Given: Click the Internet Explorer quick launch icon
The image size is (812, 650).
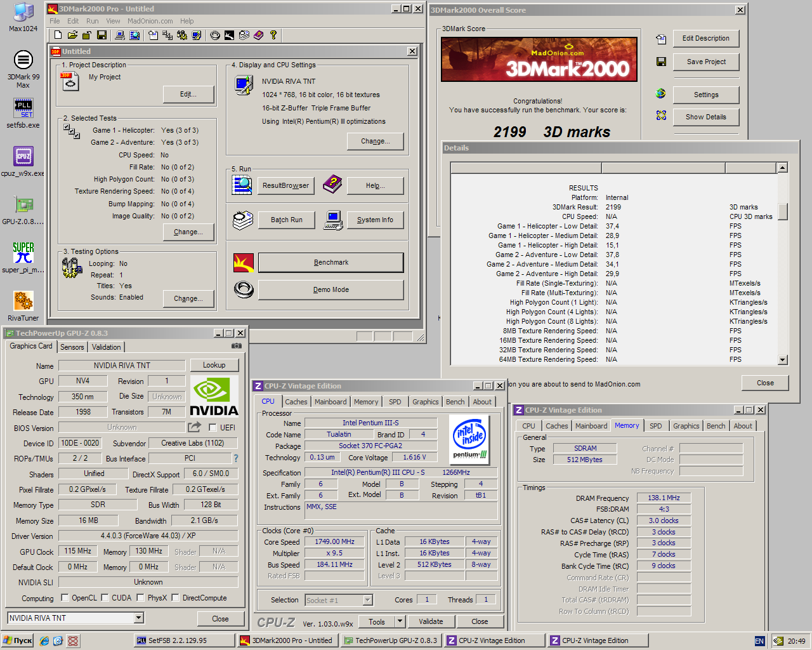Looking at the screenshot, I should [x=44, y=641].
